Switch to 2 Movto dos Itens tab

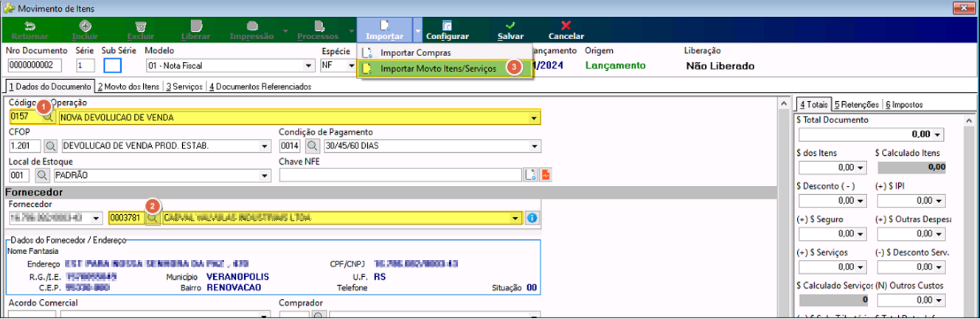[130, 86]
